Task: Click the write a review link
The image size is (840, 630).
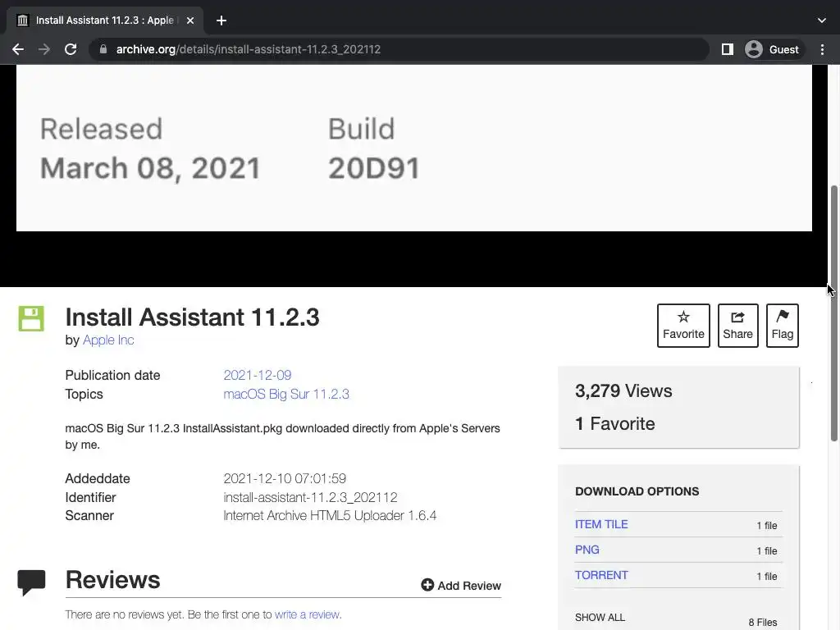Action: (x=308, y=614)
